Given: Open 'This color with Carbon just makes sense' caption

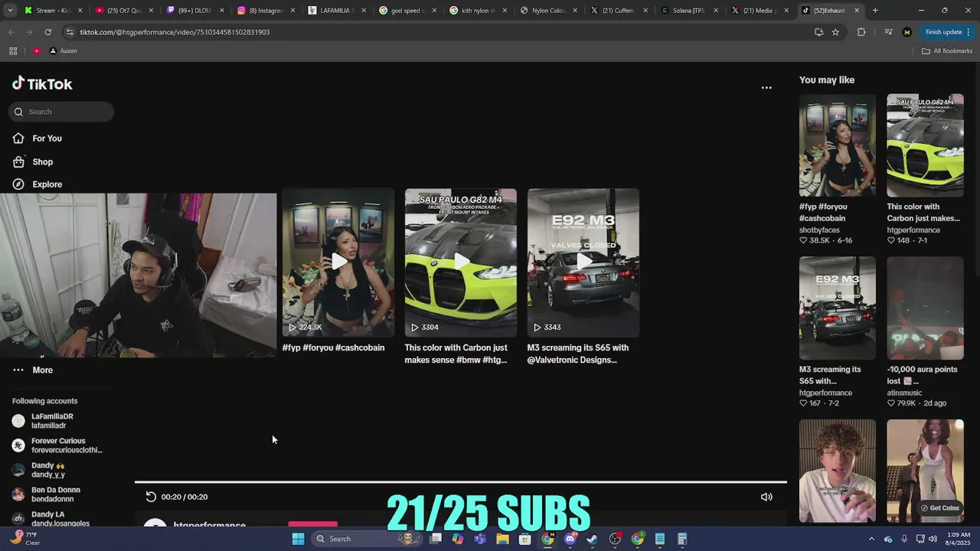Looking at the screenshot, I should pyautogui.click(x=456, y=354).
